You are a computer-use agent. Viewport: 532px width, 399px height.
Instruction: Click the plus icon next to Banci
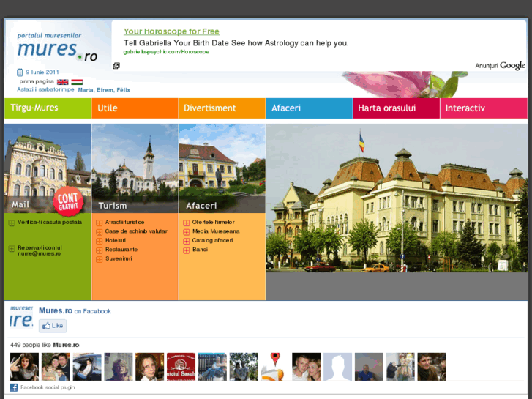(187, 250)
